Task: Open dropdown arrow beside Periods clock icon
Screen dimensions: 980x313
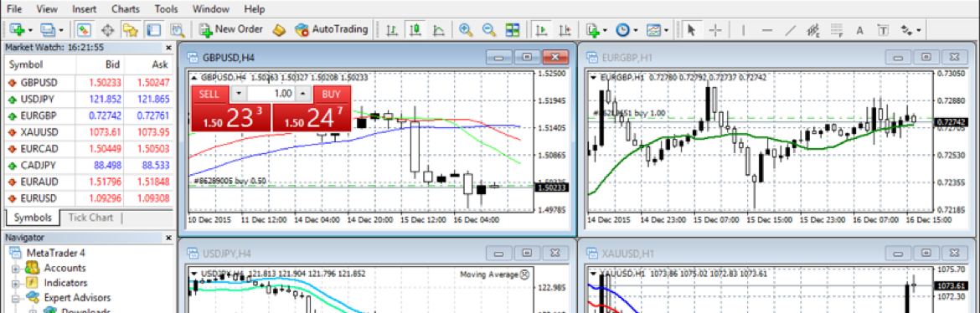Action: coord(637,30)
